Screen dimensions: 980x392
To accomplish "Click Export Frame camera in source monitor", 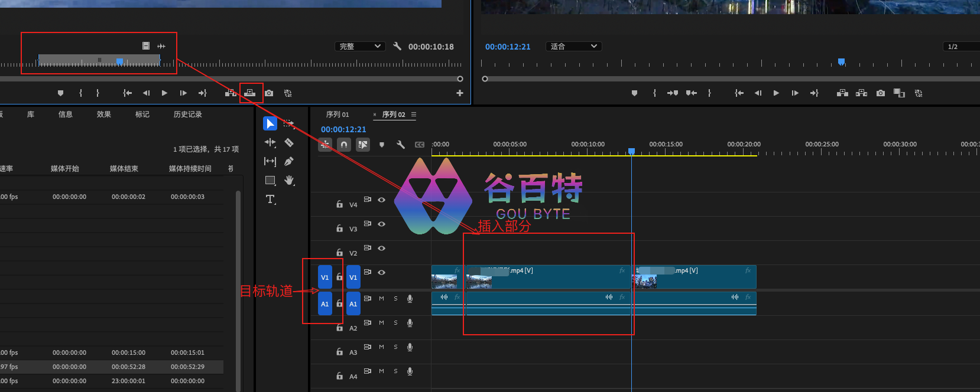I will coord(269,93).
